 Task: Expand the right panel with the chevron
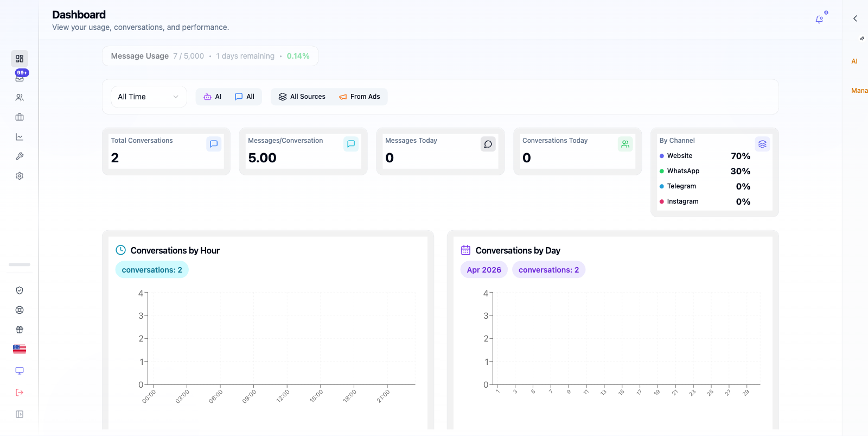click(x=855, y=18)
